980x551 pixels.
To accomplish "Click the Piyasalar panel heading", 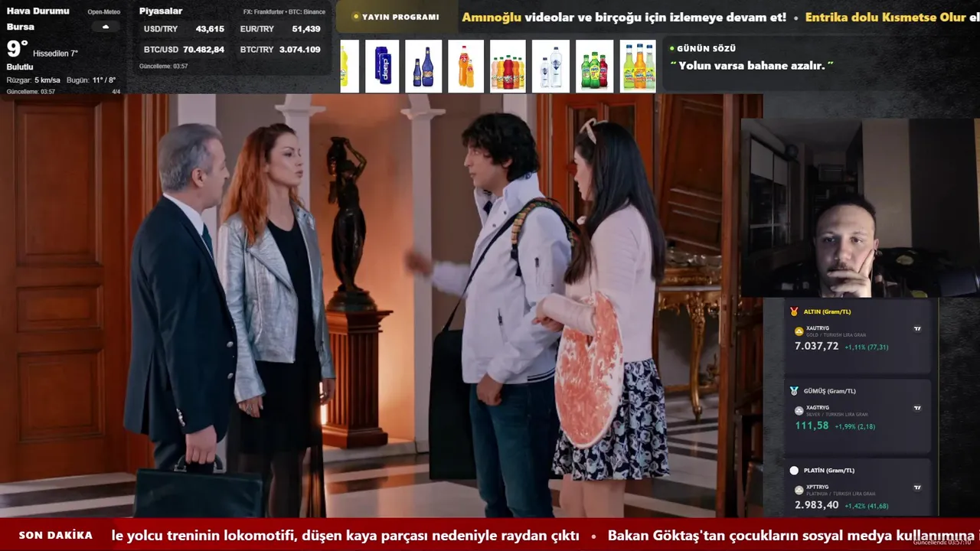I will (x=161, y=11).
